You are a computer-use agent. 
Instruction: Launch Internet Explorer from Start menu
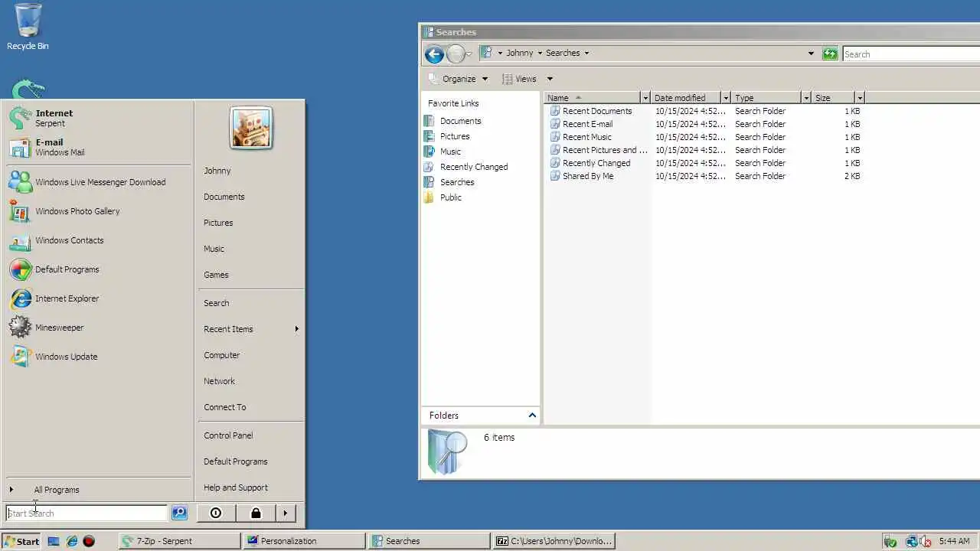tap(98, 298)
